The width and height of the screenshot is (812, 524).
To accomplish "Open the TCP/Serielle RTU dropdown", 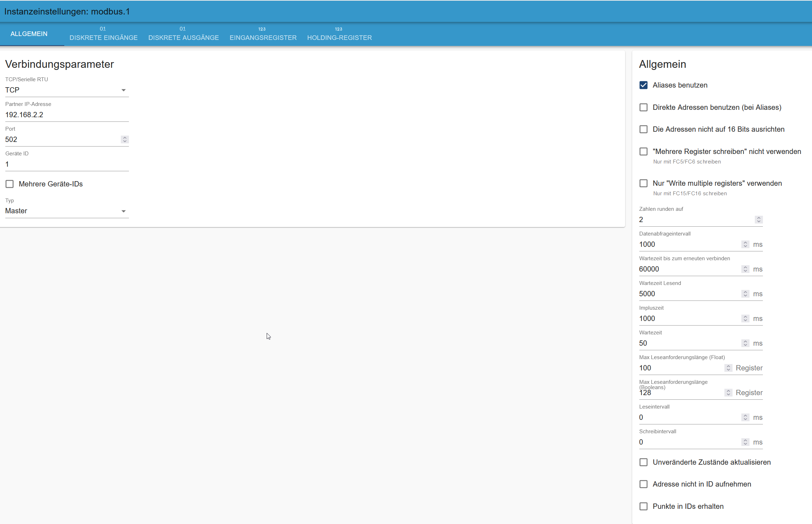I will coord(67,90).
